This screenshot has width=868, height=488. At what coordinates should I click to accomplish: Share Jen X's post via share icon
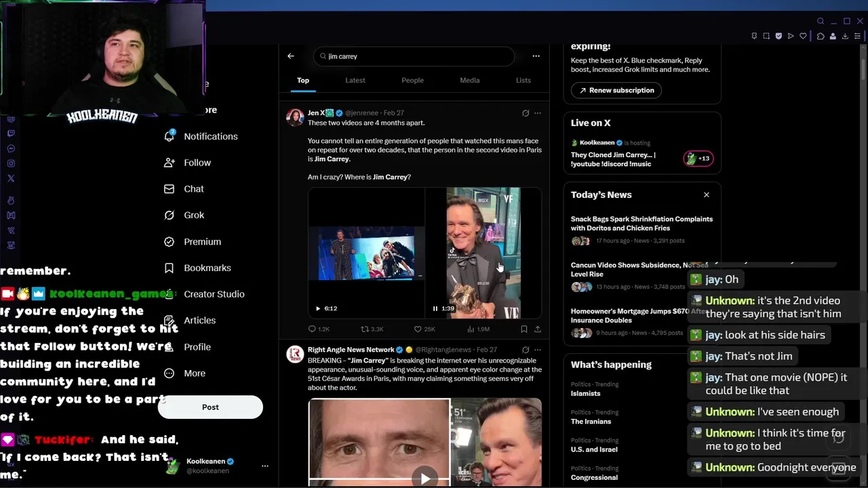538,329
